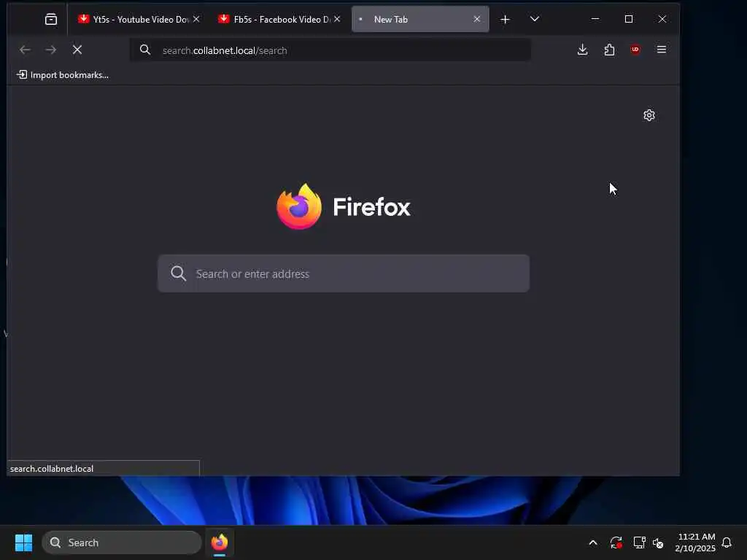The width and height of the screenshot is (747, 560).
Task: Open the Extensions menu
Action: point(609,50)
